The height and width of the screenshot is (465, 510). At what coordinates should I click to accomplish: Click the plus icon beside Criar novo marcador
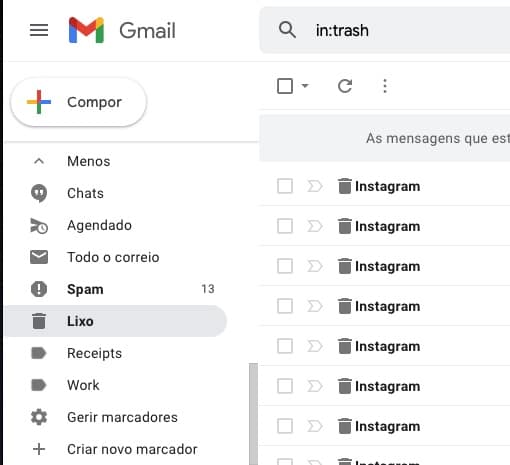click(x=39, y=449)
